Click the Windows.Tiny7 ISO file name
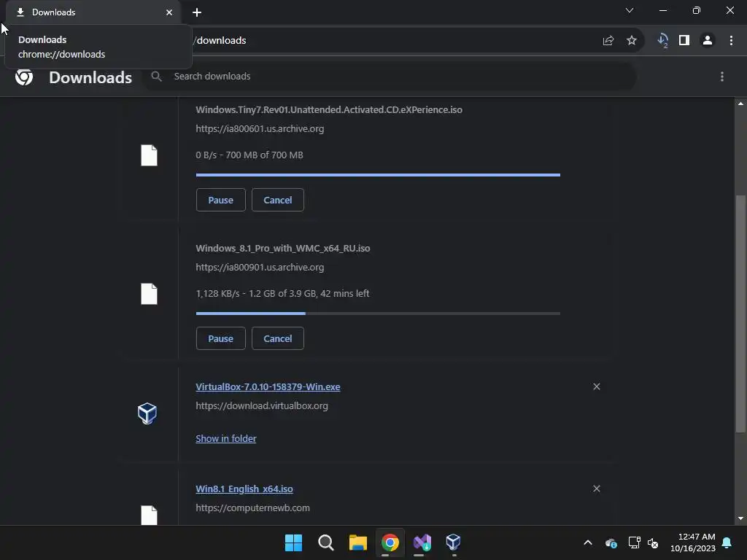The width and height of the screenshot is (747, 560). (x=329, y=110)
